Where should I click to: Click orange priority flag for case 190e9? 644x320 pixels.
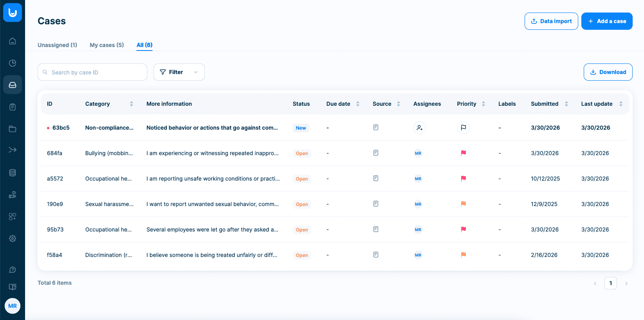(x=463, y=204)
